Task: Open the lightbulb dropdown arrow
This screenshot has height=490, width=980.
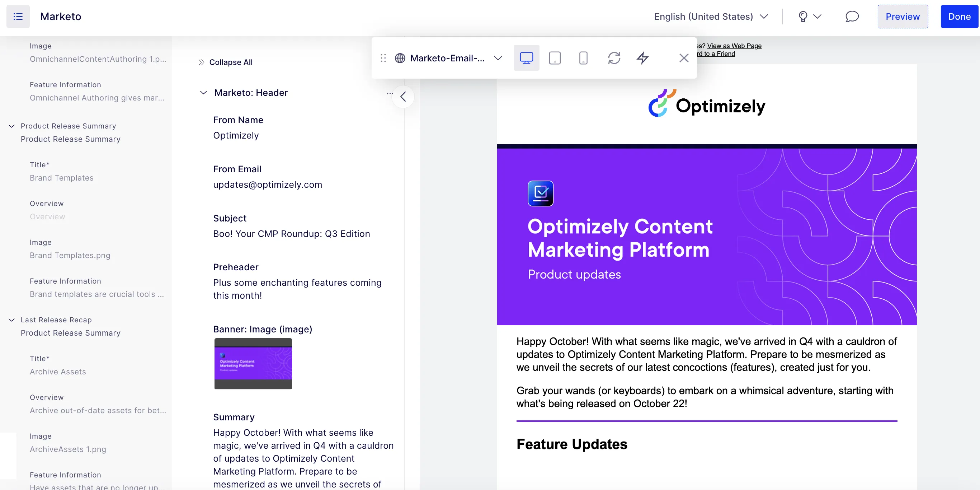Action: click(817, 17)
